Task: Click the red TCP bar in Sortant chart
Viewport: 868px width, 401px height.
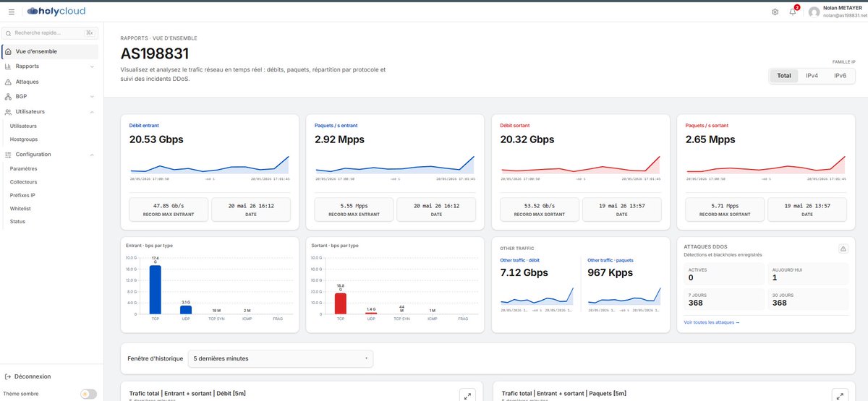Action: point(341,303)
